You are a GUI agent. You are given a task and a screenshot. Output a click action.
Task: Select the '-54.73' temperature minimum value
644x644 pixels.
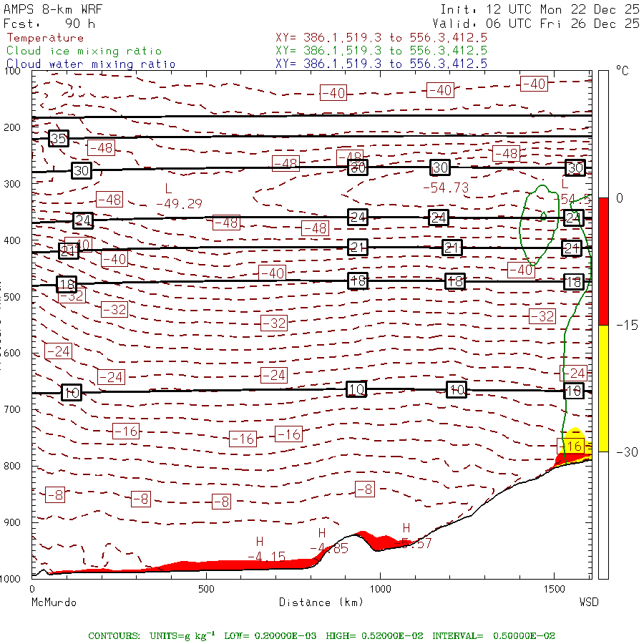[446, 188]
